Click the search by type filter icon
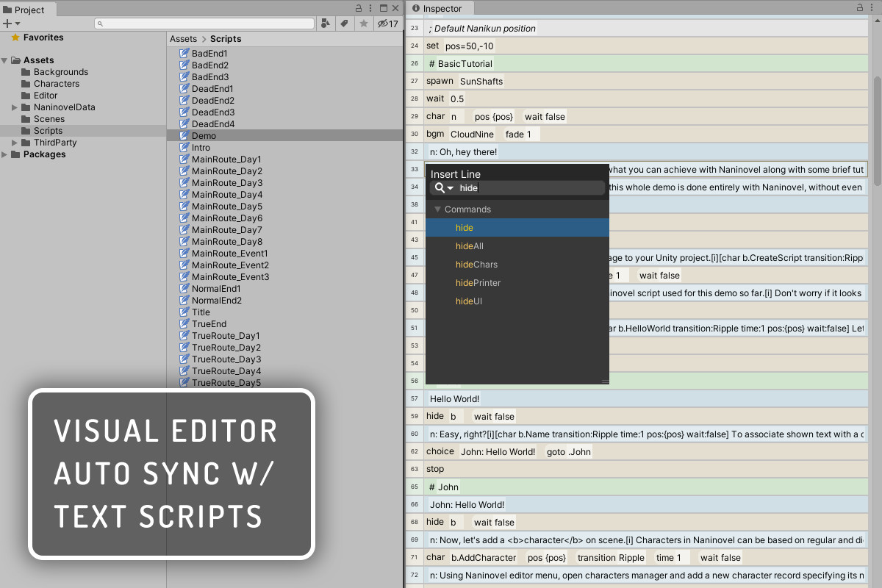The height and width of the screenshot is (588, 882). (x=326, y=24)
